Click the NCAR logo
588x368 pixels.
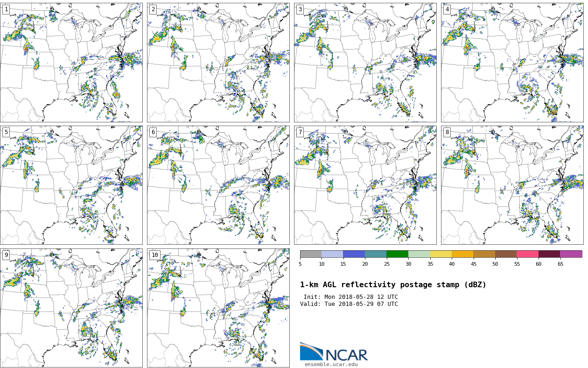(x=334, y=352)
